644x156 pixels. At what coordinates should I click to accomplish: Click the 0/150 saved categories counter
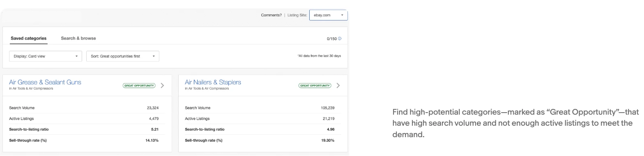pyautogui.click(x=331, y=39)
